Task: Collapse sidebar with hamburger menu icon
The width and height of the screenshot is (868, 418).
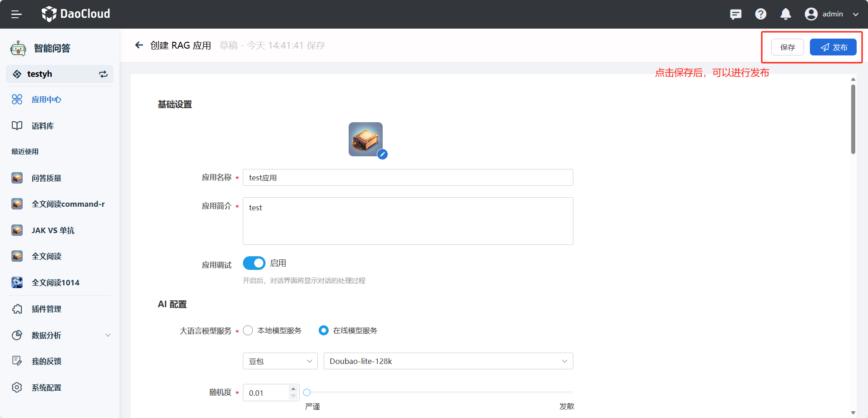Action: point(16,14)
